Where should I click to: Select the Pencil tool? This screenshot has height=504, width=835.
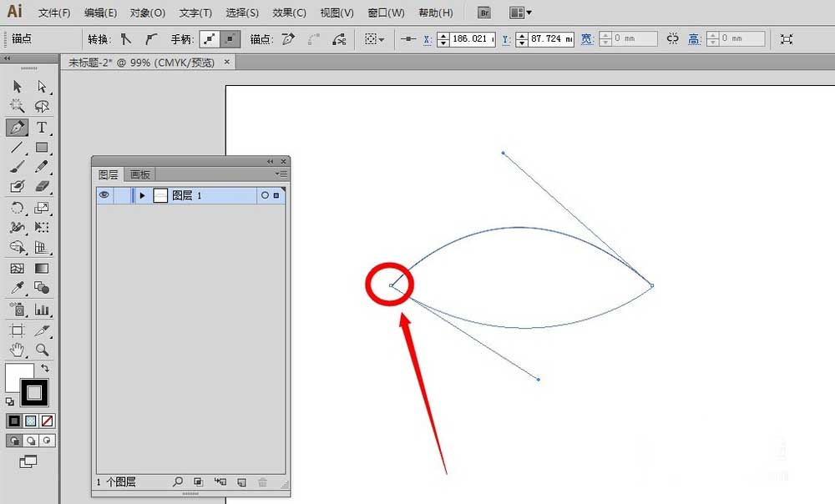42,167
